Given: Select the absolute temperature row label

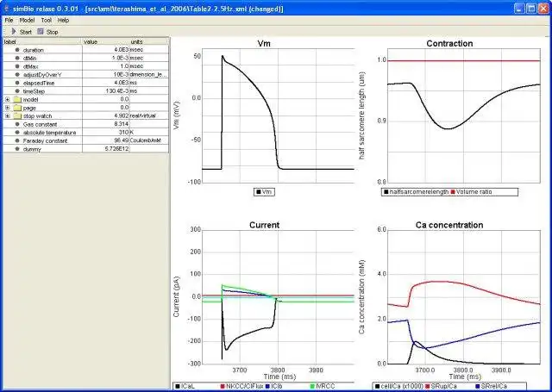Looking at the screenshot, I should pyautogui.click(x=50, y=133).
